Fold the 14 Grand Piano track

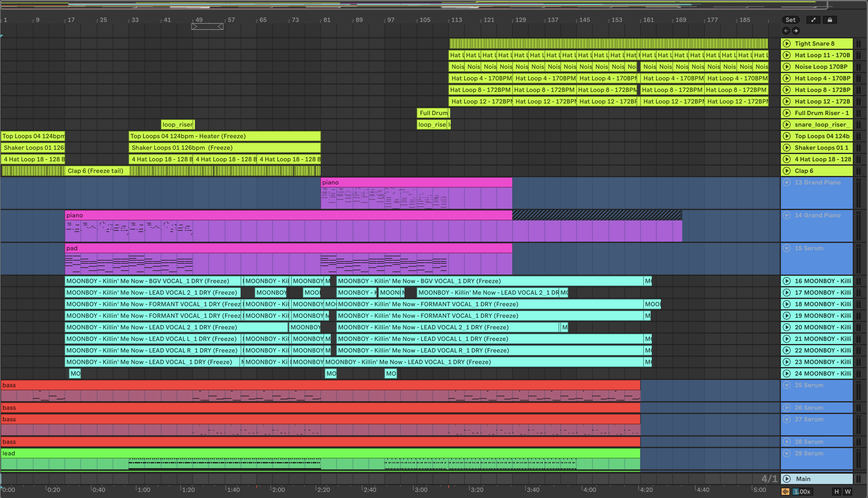tap(787, 215)
